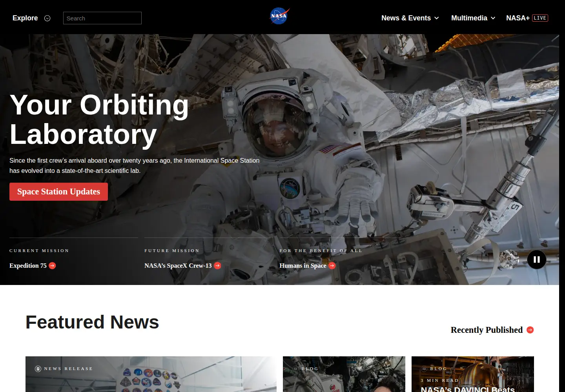Click the '3 MIN READ' label
The height and width of the screenshot is (392, 565).
click(439, 380)
